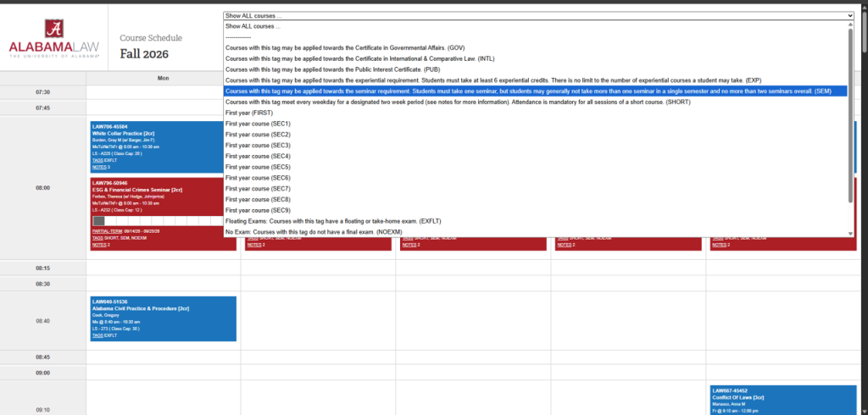Click TAGS link in Monday ESG Seminar card
Image resolution: width=868 pixels, height=415 pixels.
point(97,238)
